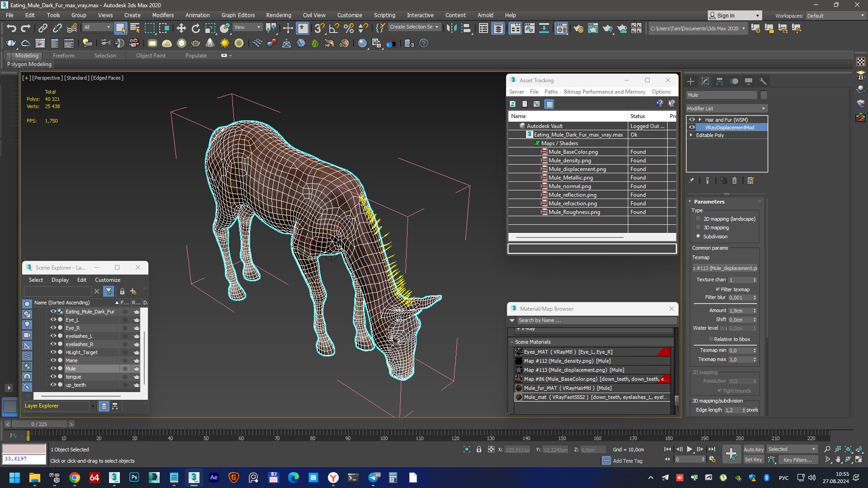Toggle visibility of tongue object
The height and width of the screenshot is (488, 868).
(x=53, y=377)
